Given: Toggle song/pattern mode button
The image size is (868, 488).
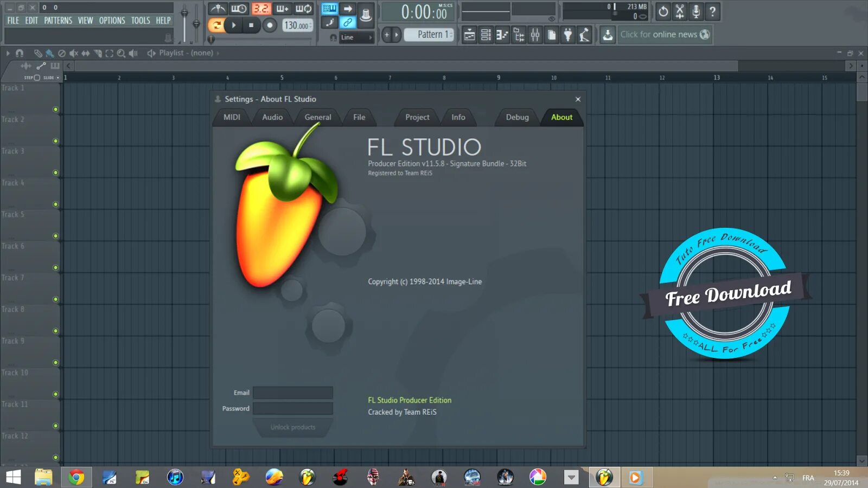Looking at the screenshot, I should pyautogui.click(x=216, y=25).
